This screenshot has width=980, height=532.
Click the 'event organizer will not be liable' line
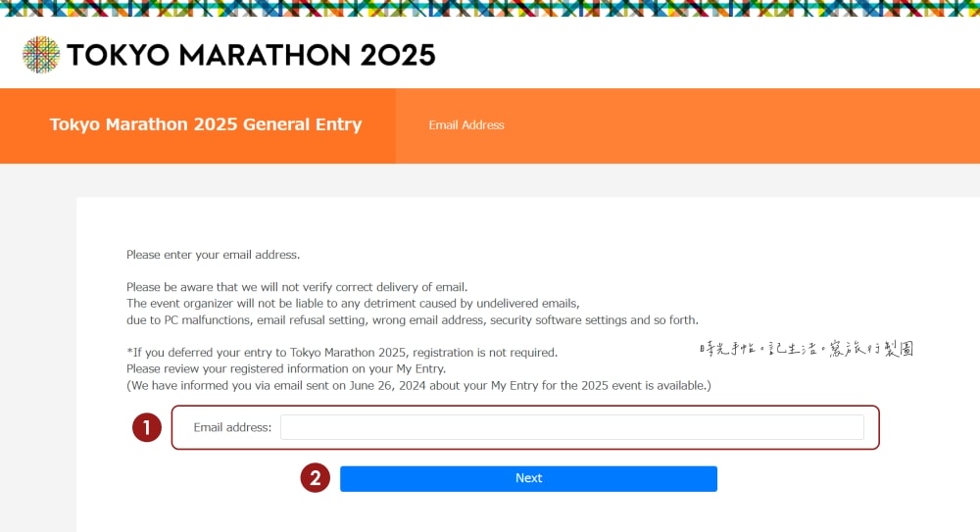(353, 304)
